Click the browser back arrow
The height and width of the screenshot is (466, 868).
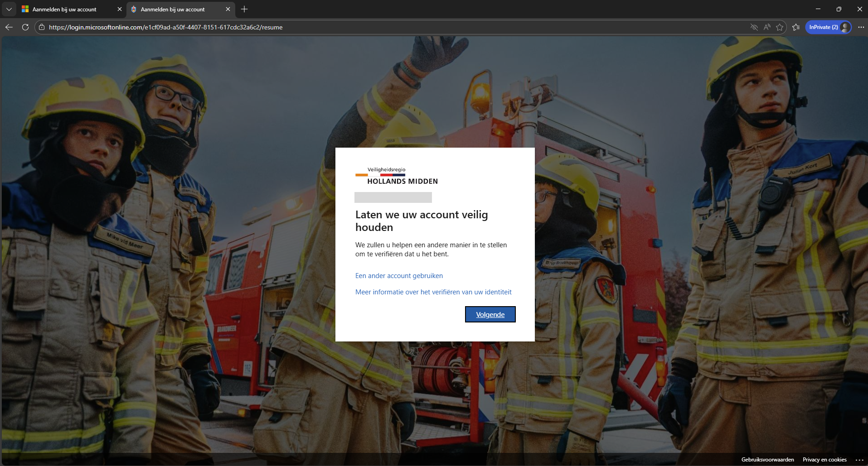point(9,27)
